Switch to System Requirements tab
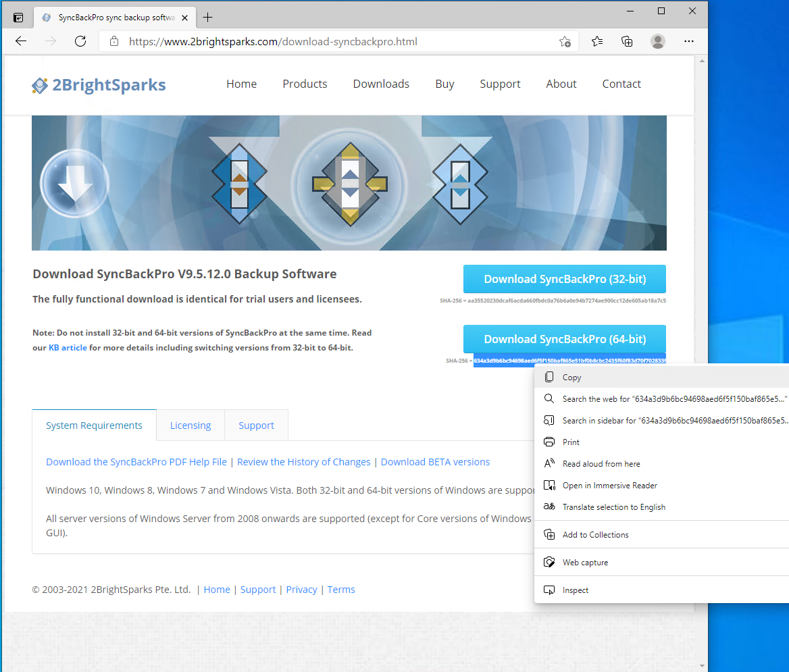Screen dimensions: 789x672 coord(94,425)
